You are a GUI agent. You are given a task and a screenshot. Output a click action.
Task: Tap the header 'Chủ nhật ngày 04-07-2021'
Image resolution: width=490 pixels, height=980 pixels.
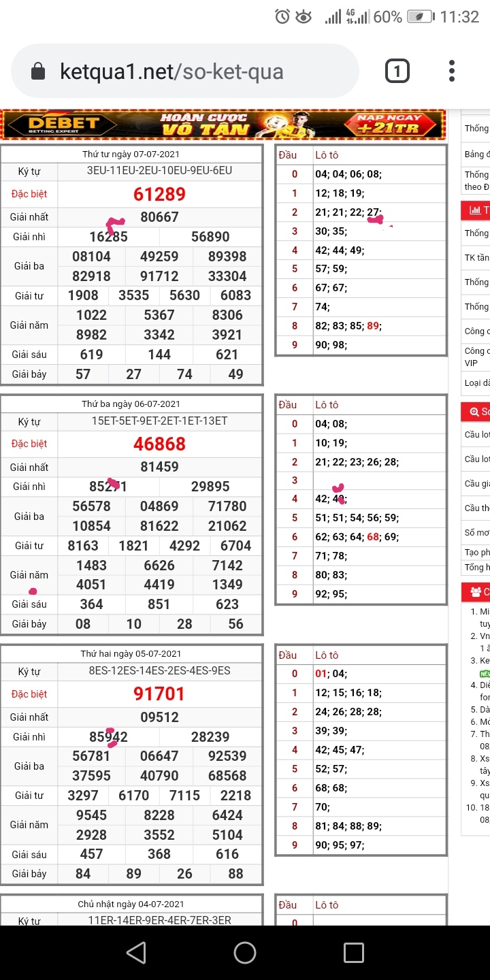tap(131, 904)
